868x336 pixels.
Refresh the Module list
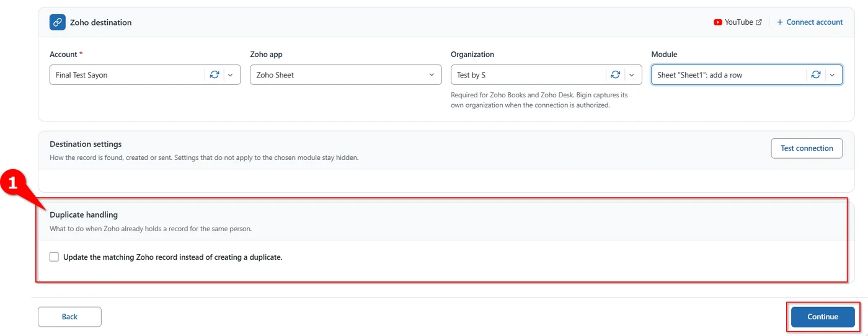(816, 75)
